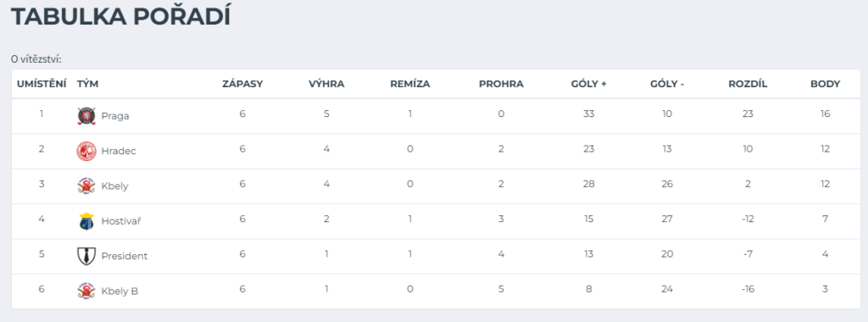Click the BODY column header
This screenshot has width=868, height=322.
point(826,84)
